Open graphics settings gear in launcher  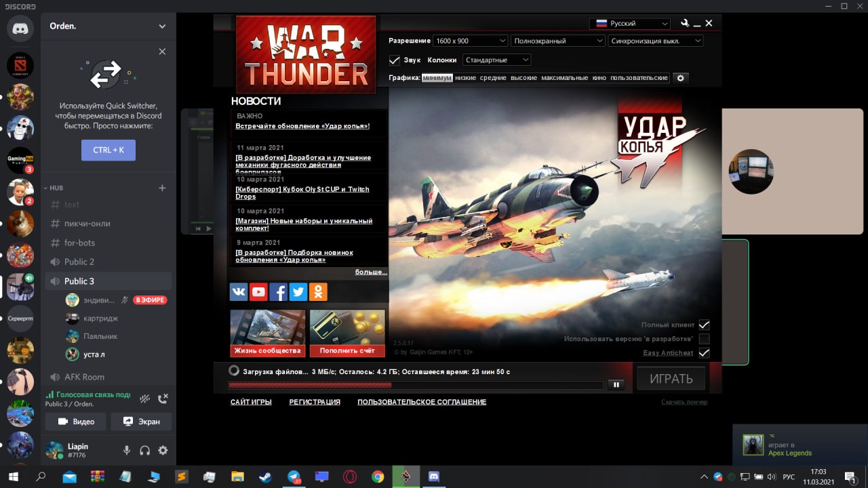[x=681, y=78]
